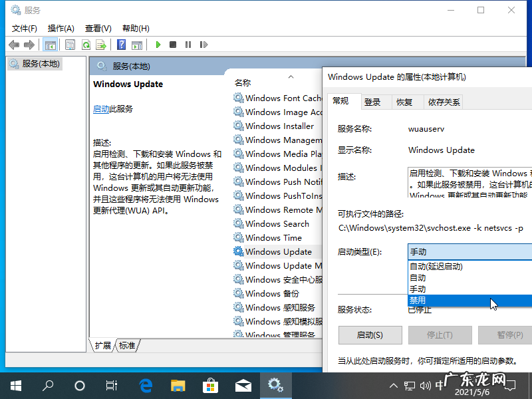This screenshot has width=532, height=399.
Task: Toggle the console tree show/hide icon
Action: tap(51, 45)
